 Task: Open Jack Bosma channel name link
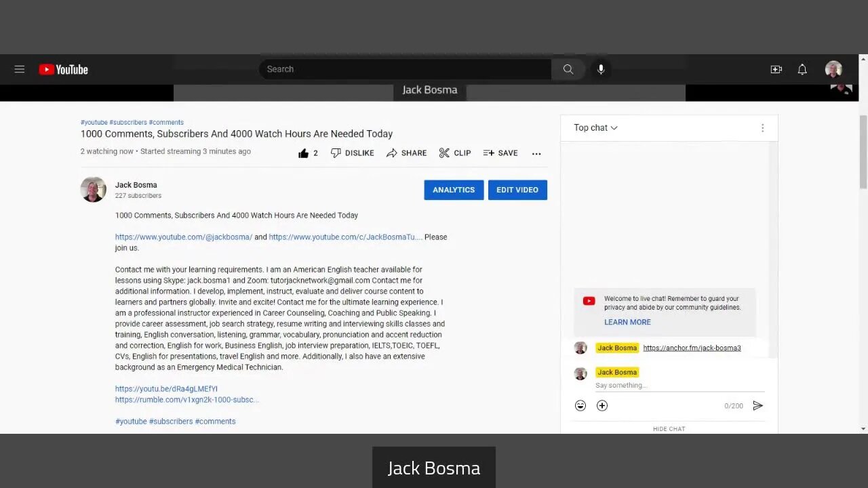pyautogui.click(x=136, y=185)
